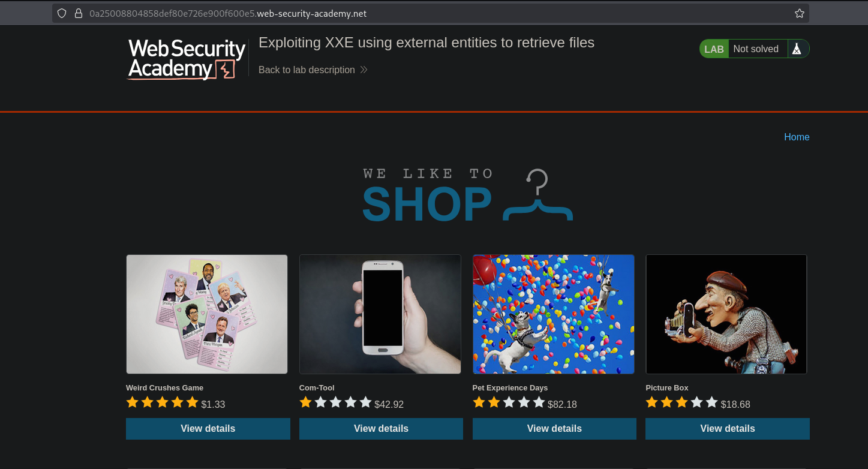Select the Com-Tool phone image
Screen dimensions: 868x469
pyautogui.click(x=380, y=314)
